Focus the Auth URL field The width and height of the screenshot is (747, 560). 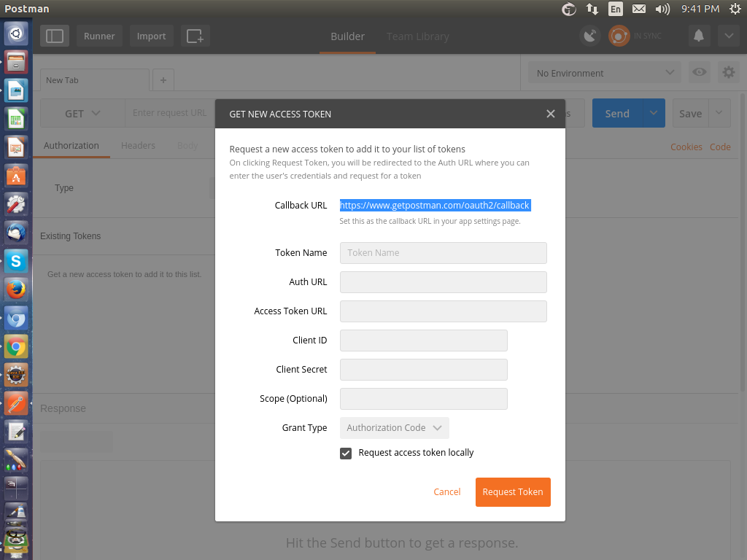(443, 282)
